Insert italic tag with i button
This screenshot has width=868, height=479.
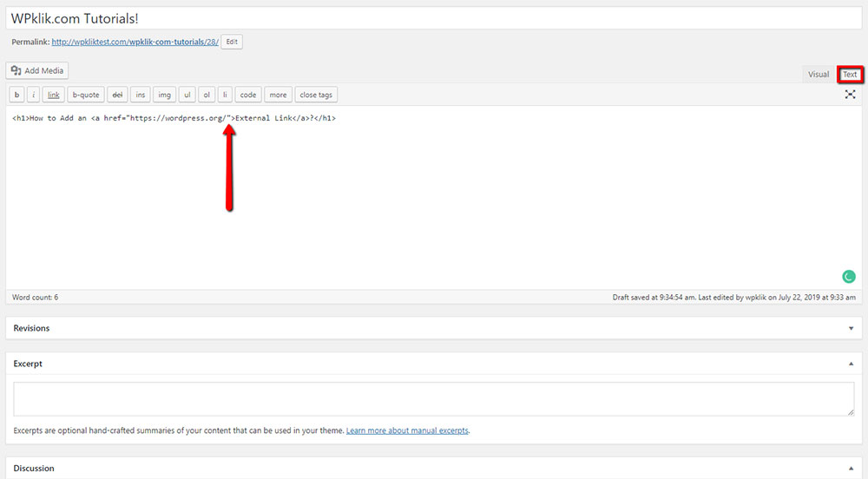click(33, 95)
